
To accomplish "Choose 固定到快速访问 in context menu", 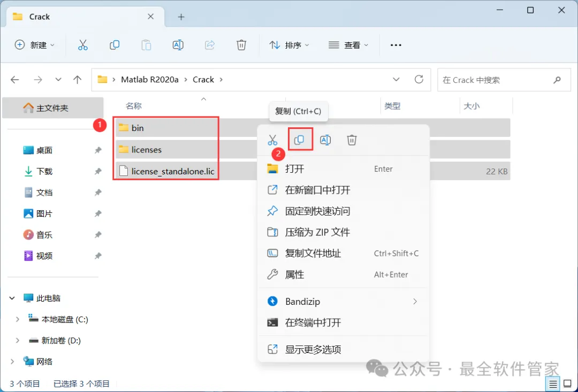I will coord(344,211).
